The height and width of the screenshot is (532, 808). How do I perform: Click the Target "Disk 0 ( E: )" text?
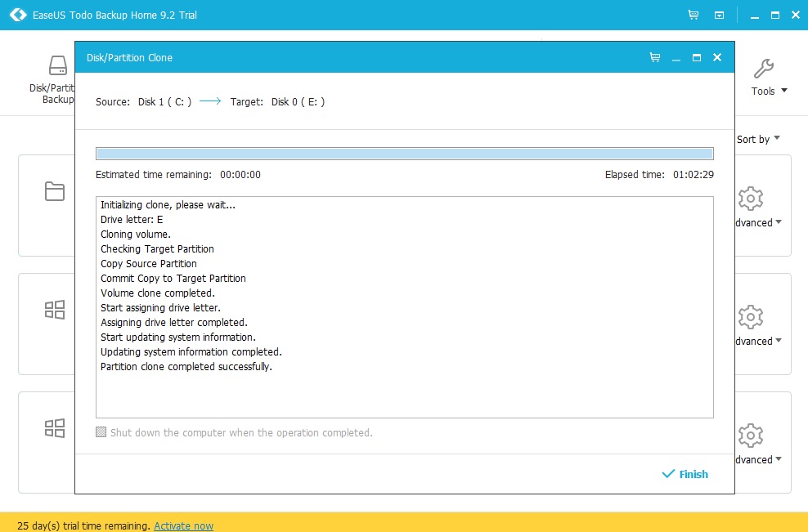coord(298,102)
